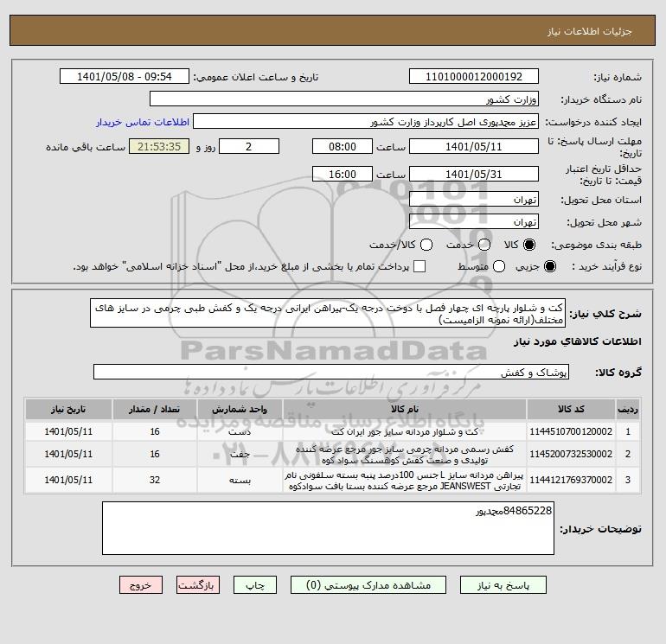Viewport: 666px width, 644px height.
Task: Click the بازگشت back button
Action: (x=198, y=585)
